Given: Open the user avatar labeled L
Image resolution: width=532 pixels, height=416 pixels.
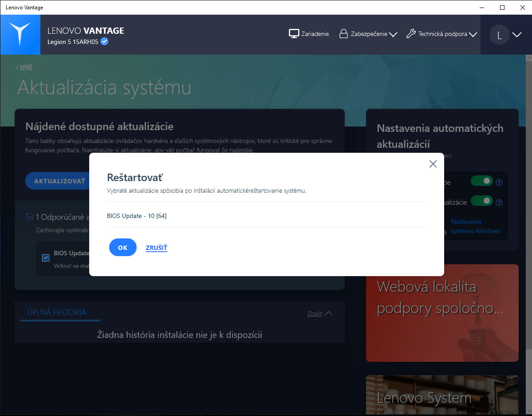Looking at the screenshot, I should (499, 35).
